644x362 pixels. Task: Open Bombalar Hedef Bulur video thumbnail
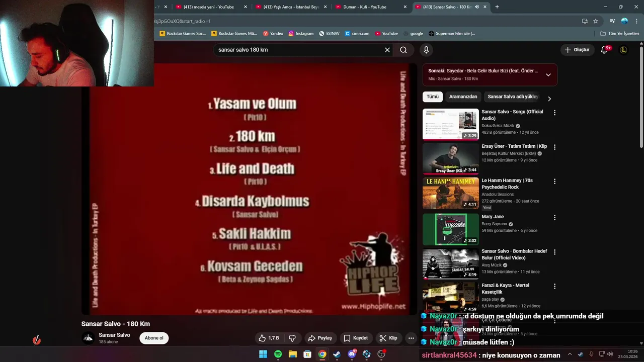451,264
